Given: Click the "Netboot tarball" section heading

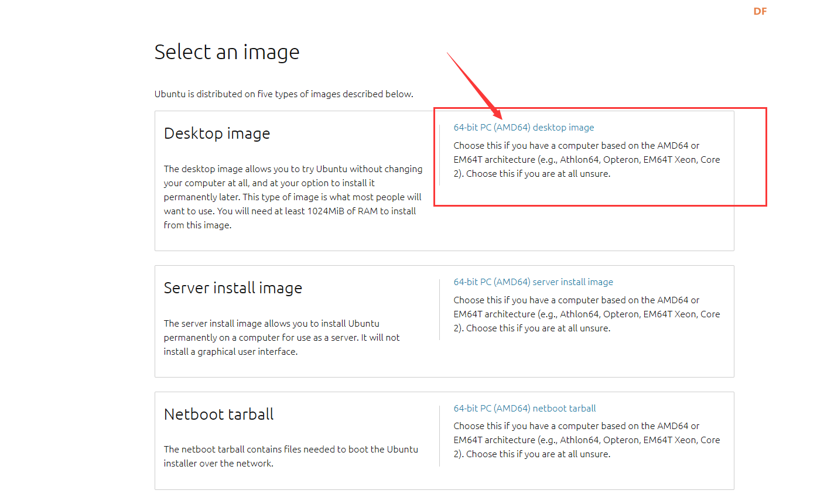Looking at the screenshot, I should (218, 414).
